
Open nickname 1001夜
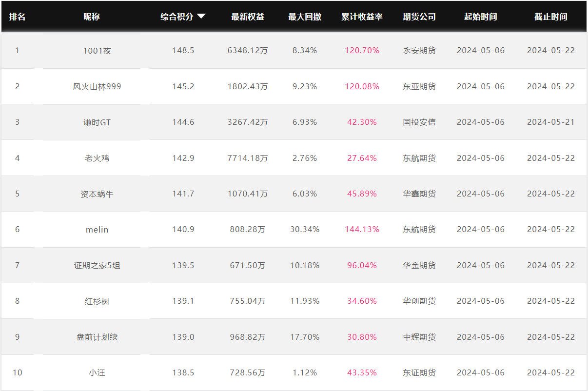tap(97, 50)
